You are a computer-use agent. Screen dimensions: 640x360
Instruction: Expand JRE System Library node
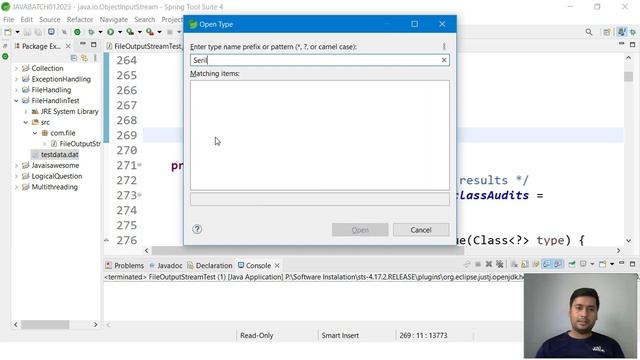click(26, 111)
